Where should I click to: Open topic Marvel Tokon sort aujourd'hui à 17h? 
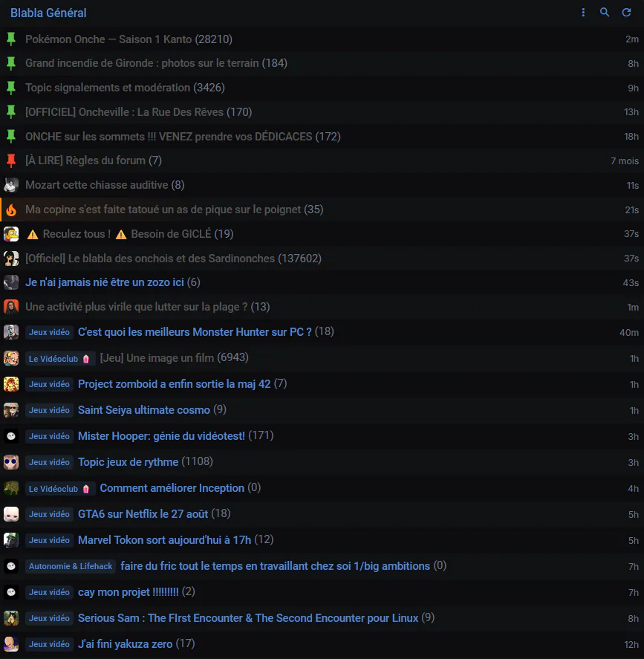164,540
